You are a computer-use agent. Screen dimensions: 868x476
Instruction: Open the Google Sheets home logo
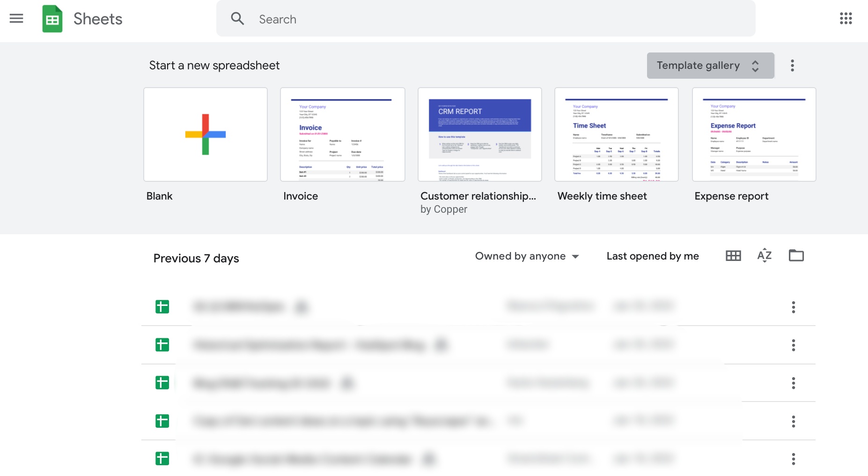coord(52,19)
